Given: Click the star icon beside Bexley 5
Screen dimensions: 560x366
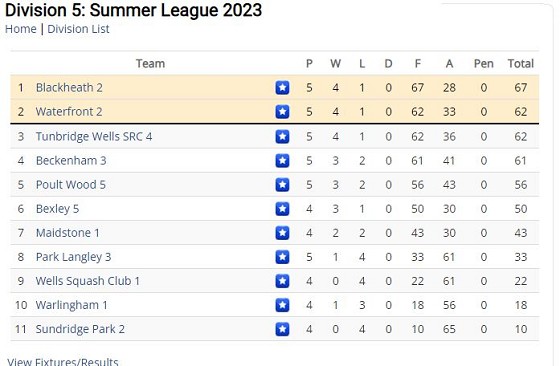Looking at the screenshot, I should tap(282, 209).
